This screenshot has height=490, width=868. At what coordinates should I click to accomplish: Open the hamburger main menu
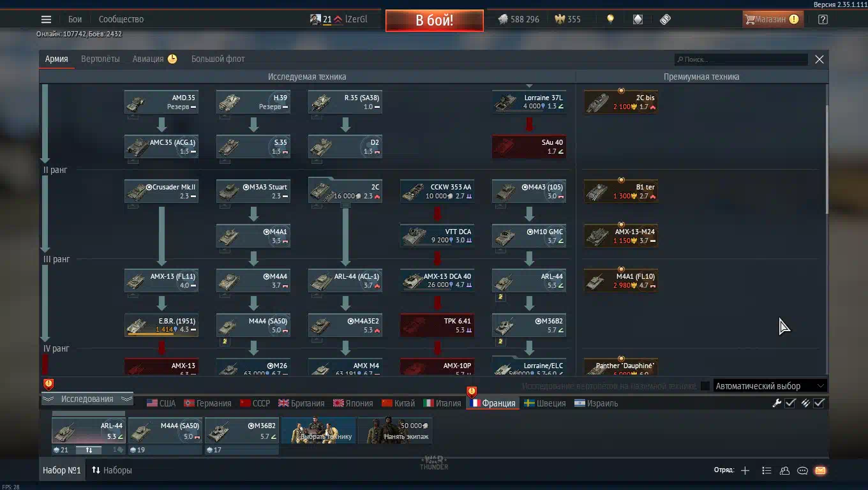click(x=46, y=19)
